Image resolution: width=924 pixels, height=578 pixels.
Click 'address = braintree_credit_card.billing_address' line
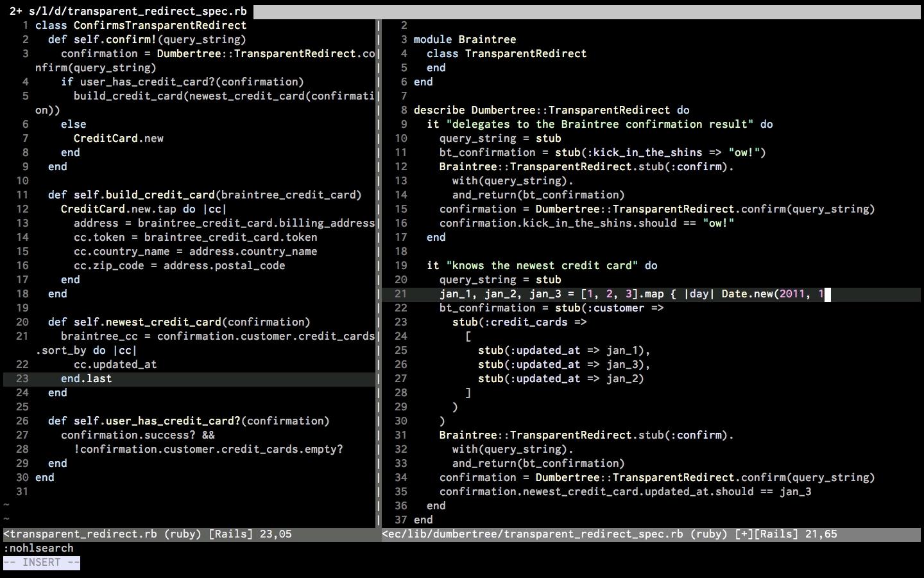[225, 223]
